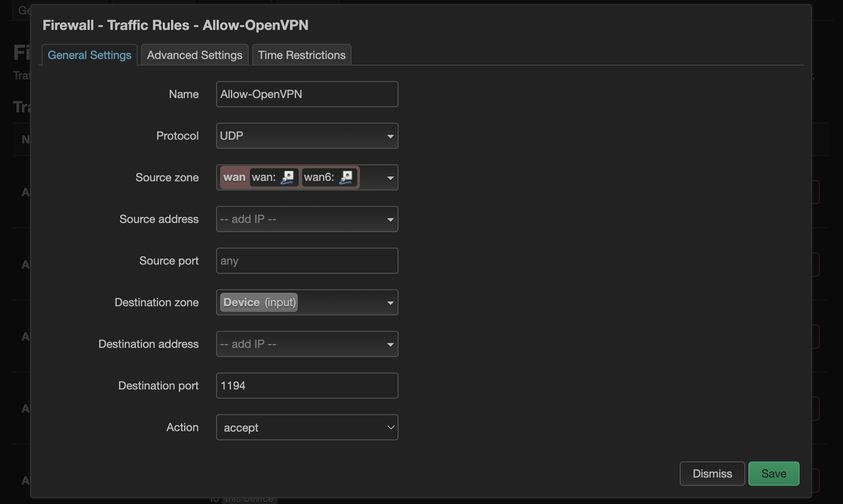Expand the Source zone dropdown arrow

390,178
